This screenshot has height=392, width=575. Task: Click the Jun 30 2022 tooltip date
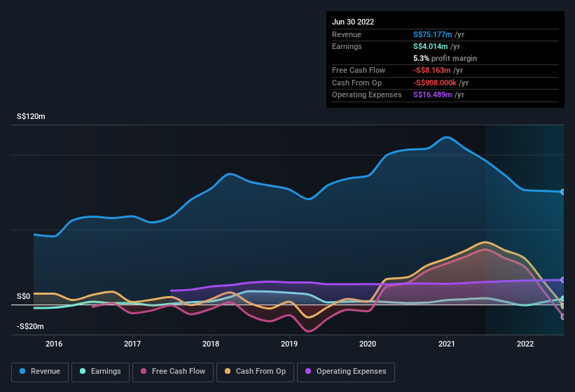click(x=353, y=22)
